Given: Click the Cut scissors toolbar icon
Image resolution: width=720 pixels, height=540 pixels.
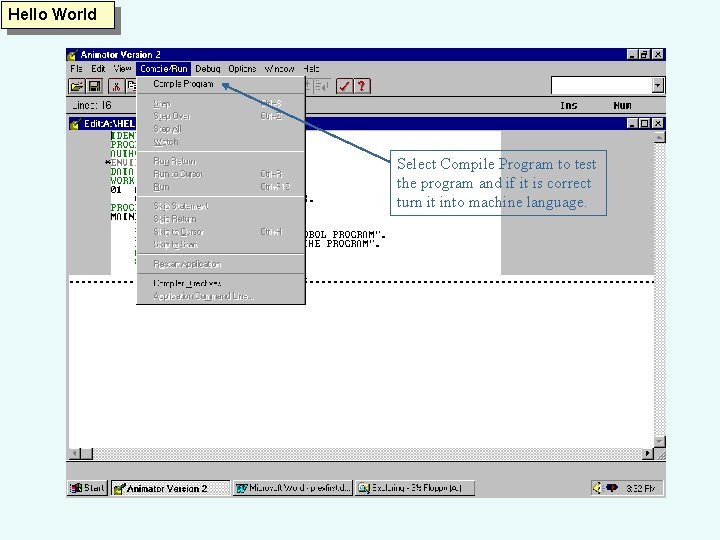Looking at the screenshot, I should 116,86.
